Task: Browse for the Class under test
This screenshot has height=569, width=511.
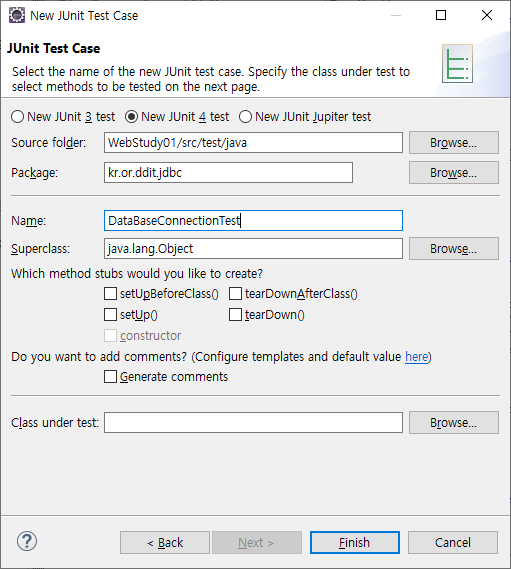Action: coord(454,422)
